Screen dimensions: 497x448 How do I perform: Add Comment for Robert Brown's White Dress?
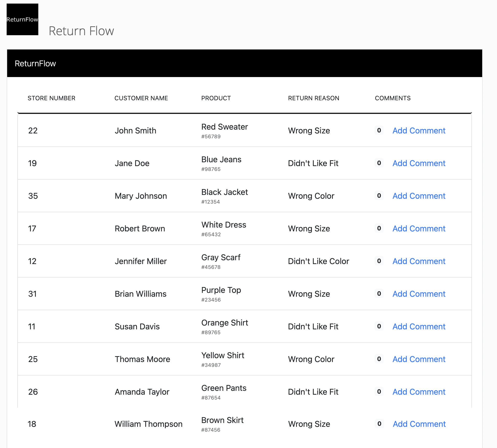pos(419,229)
